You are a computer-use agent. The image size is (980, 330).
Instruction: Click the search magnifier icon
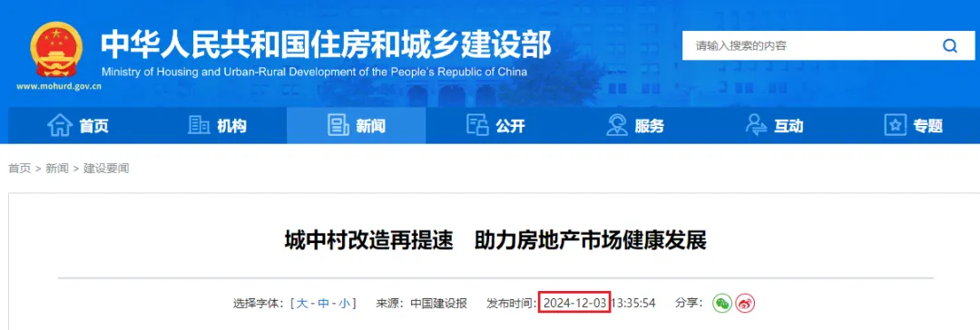[x=950, y=45]
